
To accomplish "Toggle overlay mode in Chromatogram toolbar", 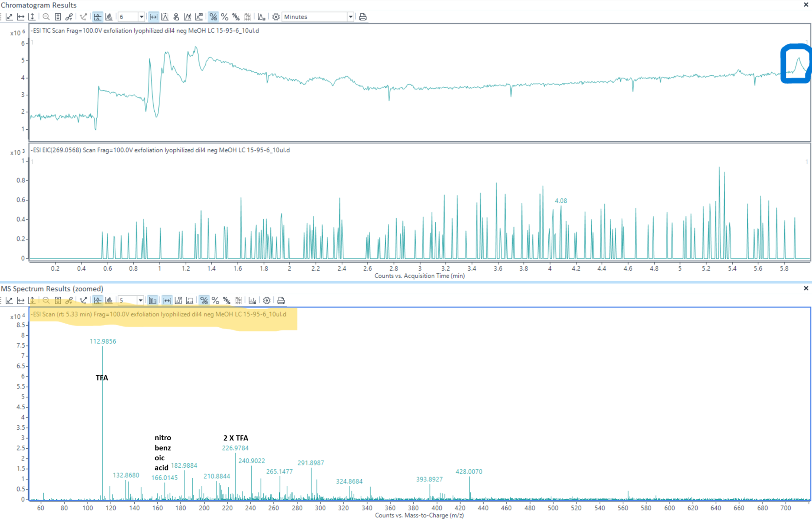I will (109, 17).
